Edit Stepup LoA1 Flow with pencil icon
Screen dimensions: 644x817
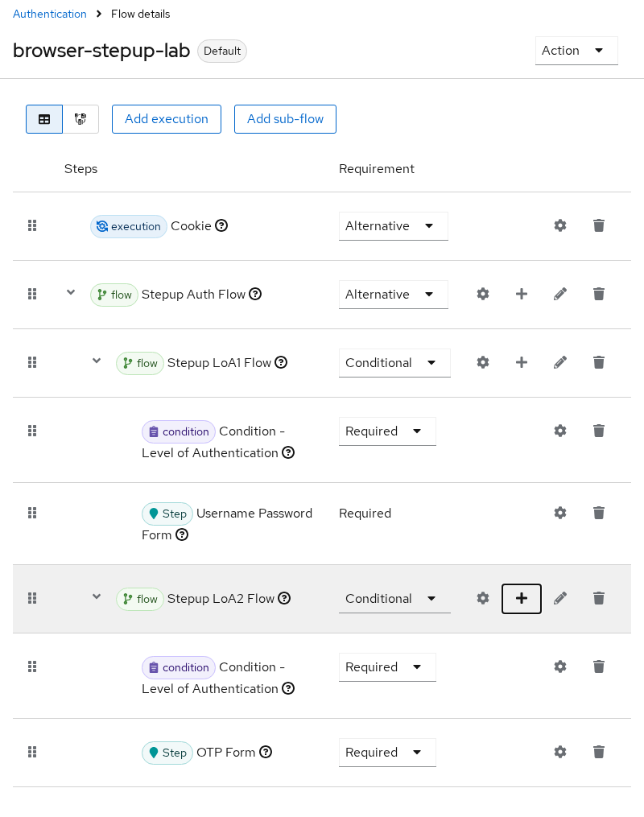click(x=560, y=362)
